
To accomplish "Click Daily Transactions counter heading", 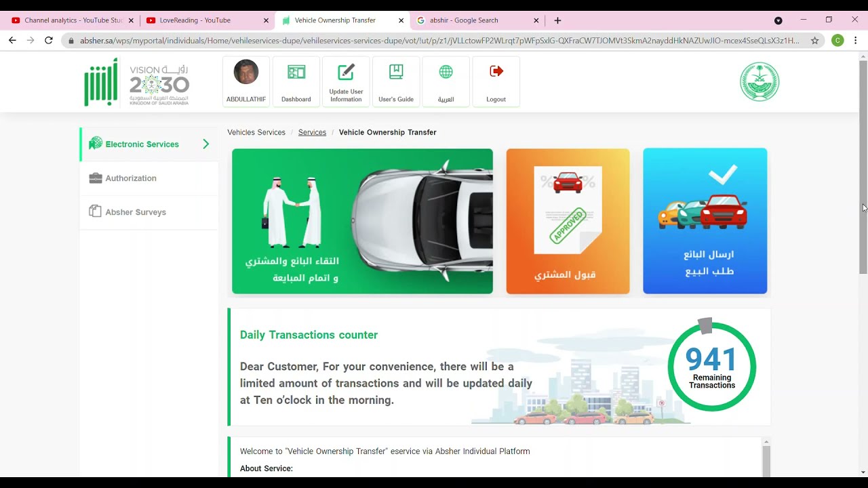I will point(309,335).
